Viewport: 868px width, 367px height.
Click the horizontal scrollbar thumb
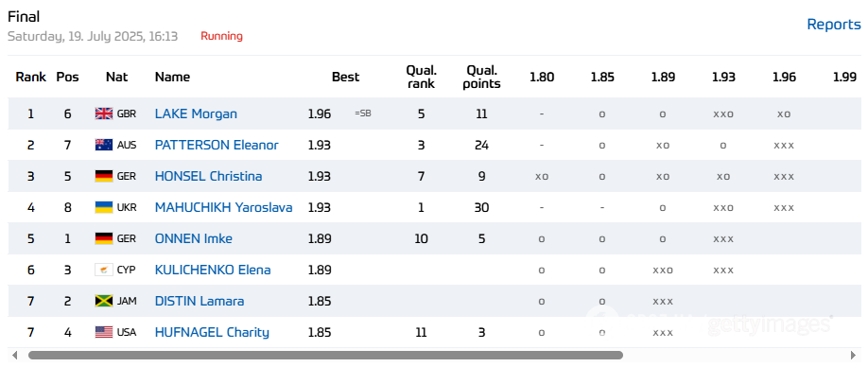(x=325, y=356)
